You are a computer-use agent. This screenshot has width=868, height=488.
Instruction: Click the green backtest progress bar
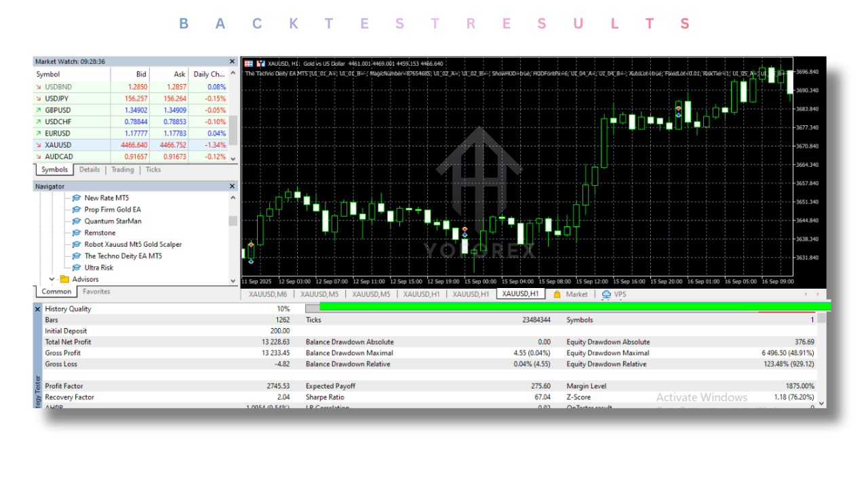coord(570,307)
